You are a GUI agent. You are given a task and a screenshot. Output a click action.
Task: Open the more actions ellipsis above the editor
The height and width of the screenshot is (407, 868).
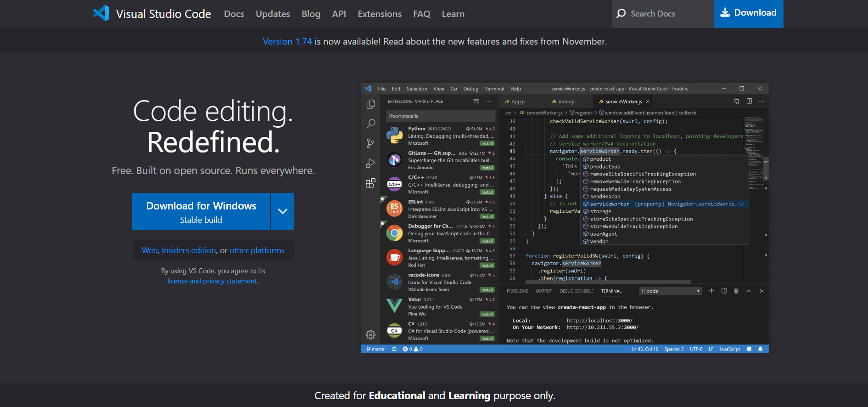tap(762, 101)
